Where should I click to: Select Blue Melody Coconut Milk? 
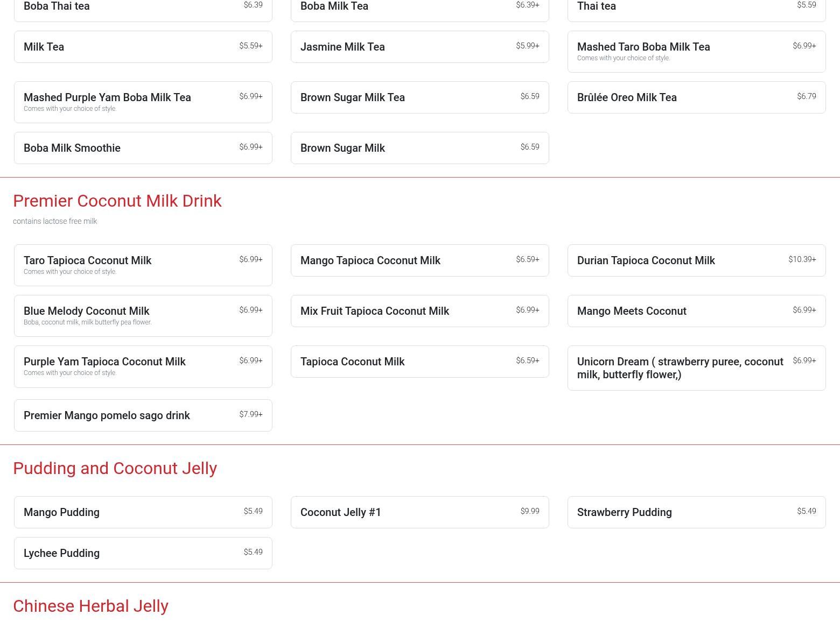pos(143,315)
